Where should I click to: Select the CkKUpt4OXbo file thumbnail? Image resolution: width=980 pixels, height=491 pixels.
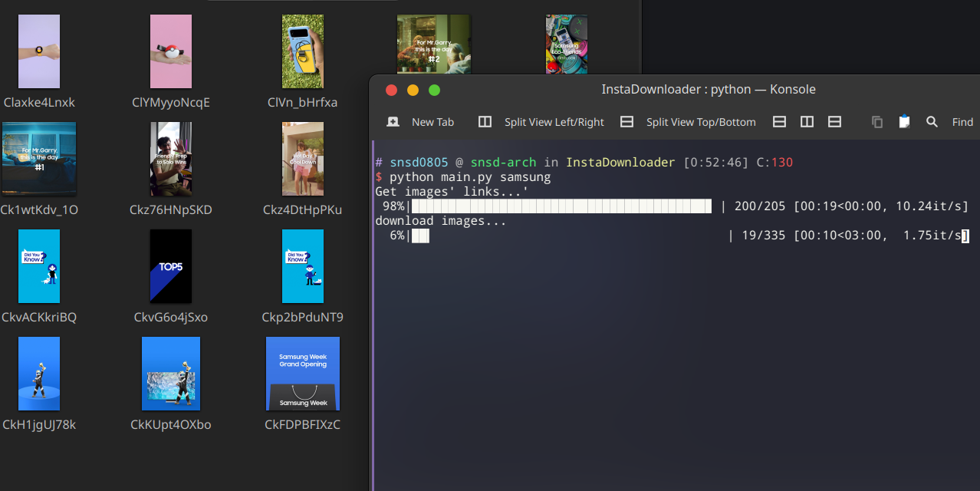pos(171,374)
